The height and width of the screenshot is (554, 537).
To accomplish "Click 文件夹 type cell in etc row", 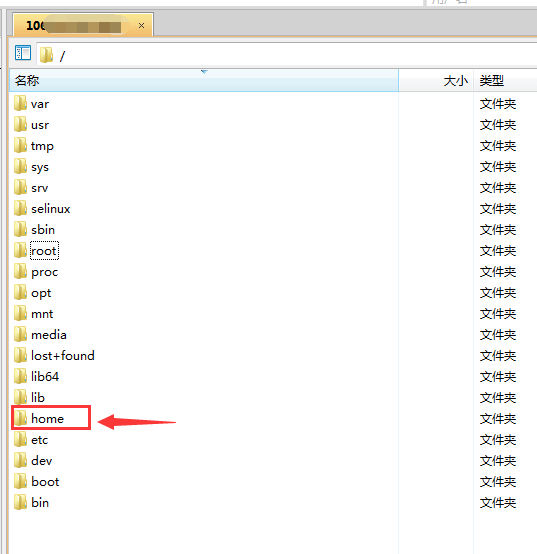I will pos(498,440).
